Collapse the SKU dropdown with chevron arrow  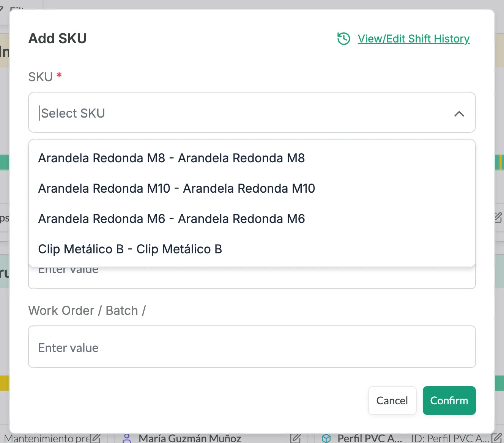pos(459,114)
